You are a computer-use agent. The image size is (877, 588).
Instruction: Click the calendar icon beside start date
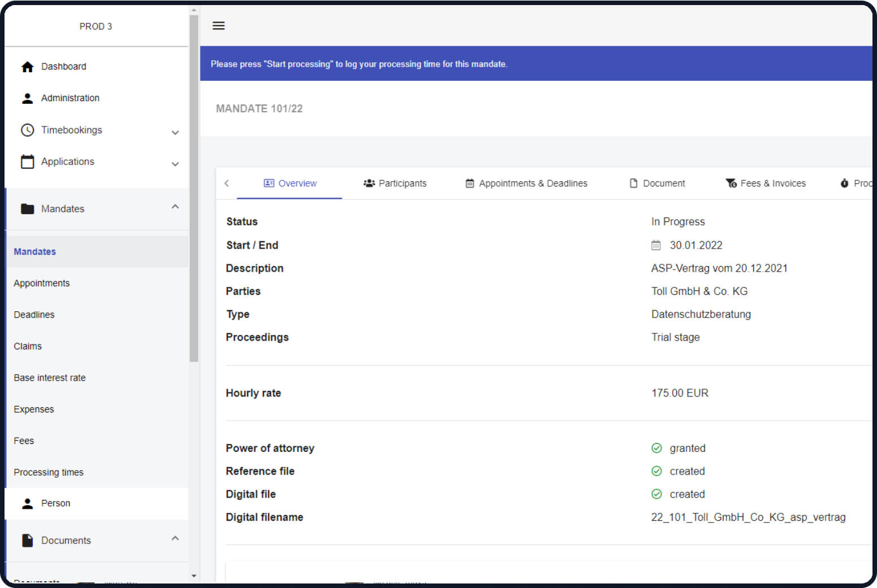[x=656, y=245]
